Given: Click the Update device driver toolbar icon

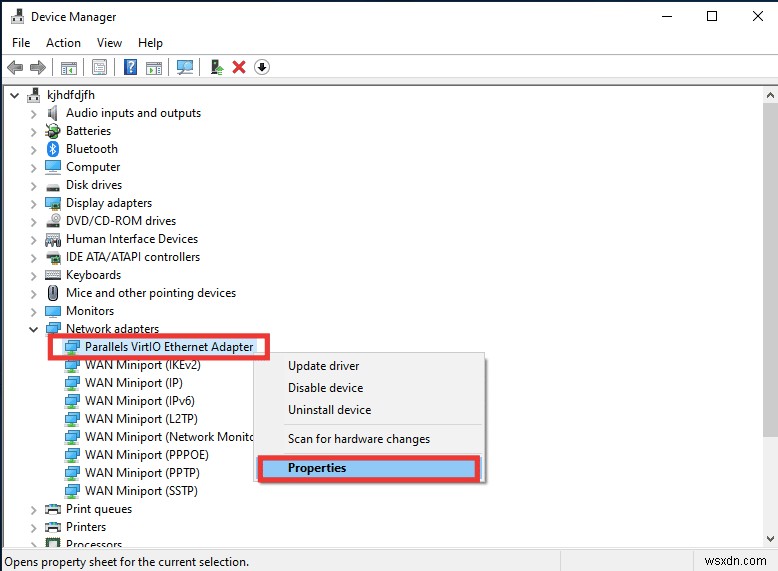Looking at the screenshot, I should 216,67.
